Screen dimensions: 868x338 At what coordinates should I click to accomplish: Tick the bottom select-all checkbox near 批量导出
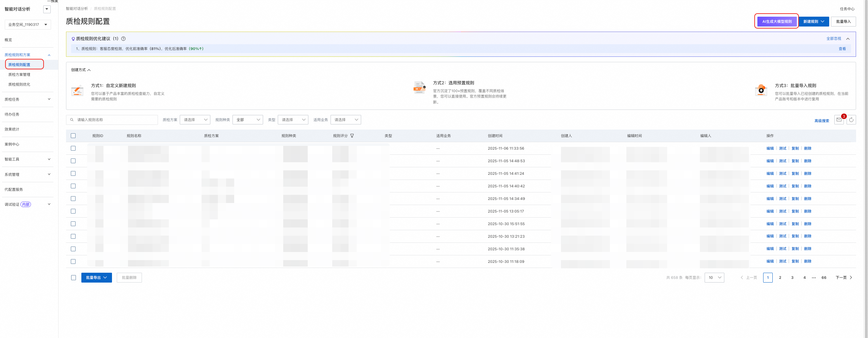74,277
